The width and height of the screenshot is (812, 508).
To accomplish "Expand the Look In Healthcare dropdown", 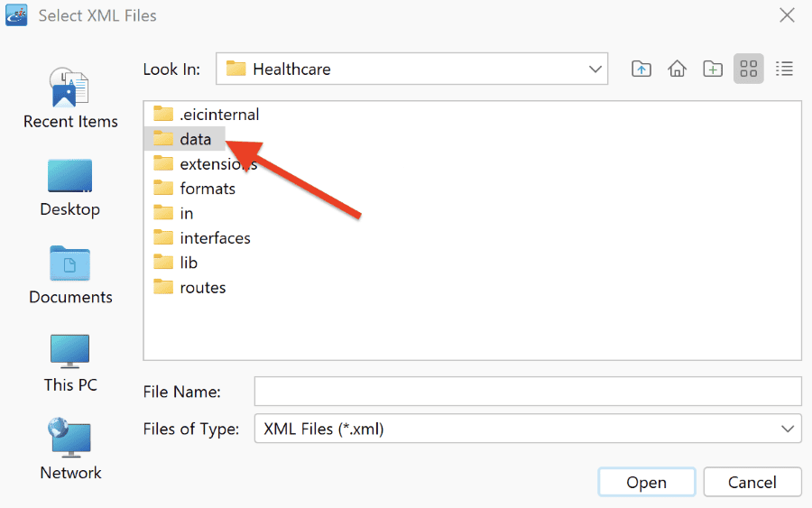I will point(411,69).
